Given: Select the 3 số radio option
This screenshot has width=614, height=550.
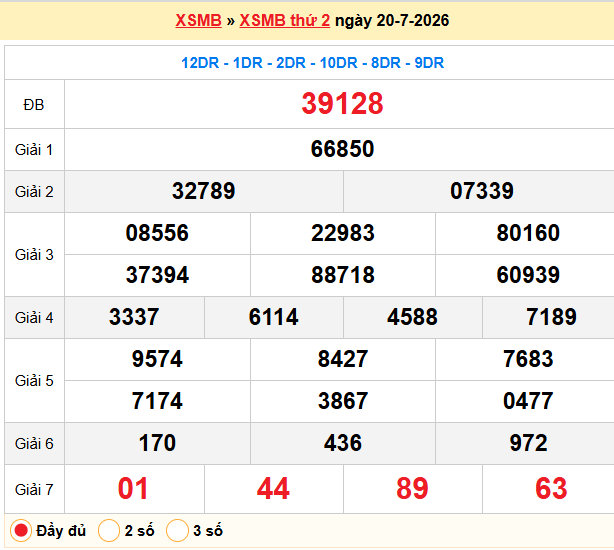Looking at the screenshot, I should pyautogui.click(x=177, y=530).
